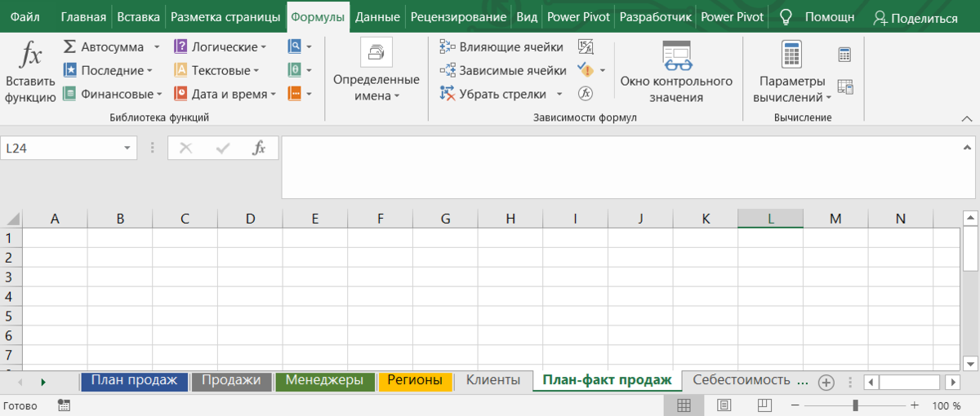
Task: Click the macro recording icon in status bar
Action: (x=65, y=405)
